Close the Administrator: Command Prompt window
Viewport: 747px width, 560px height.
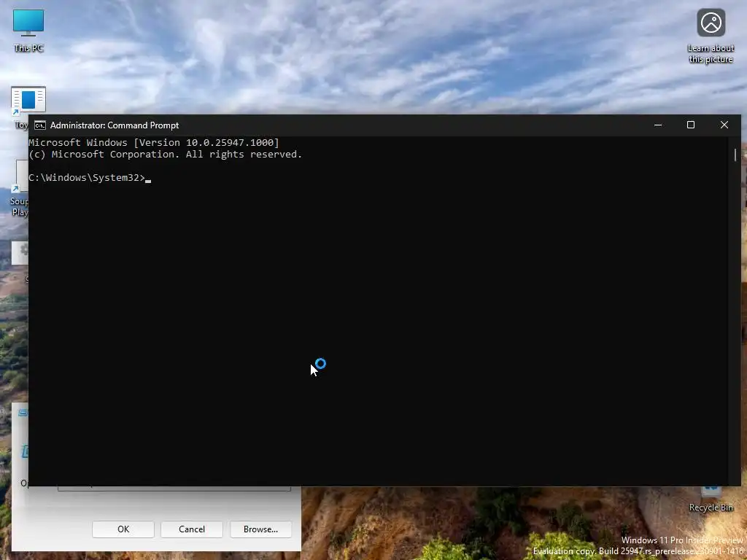(x=724, y=125)
